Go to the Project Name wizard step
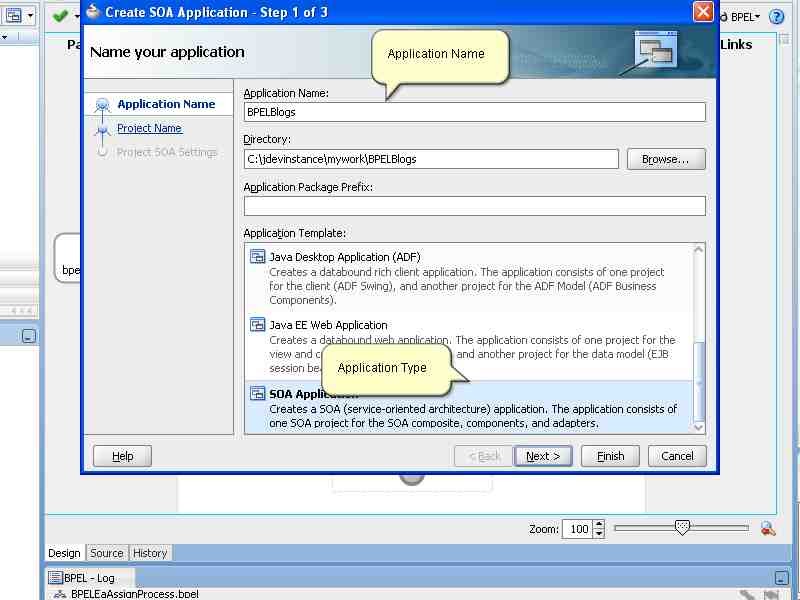Viewport: 800px width, 600px height. pos(149,128)
